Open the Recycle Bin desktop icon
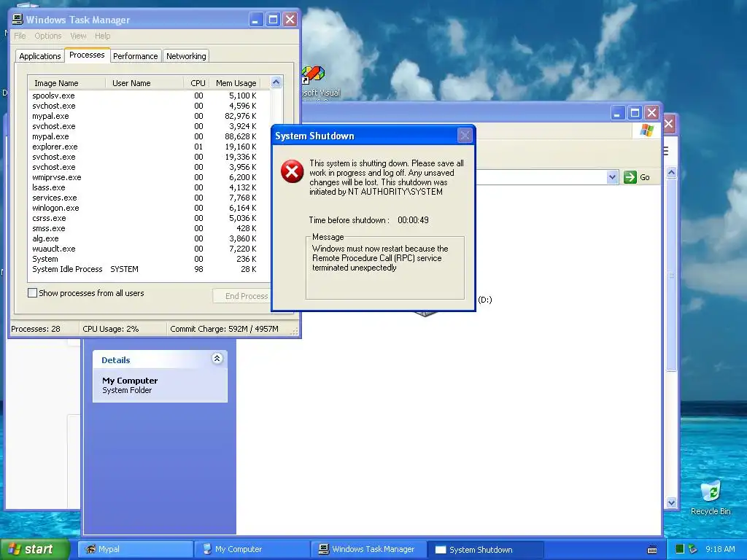The height and width of the screenshot is (560, 747). (711, 492)
